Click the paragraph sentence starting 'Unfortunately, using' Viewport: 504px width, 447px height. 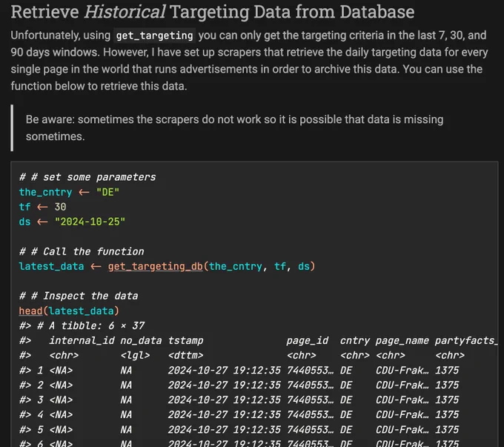250,61
